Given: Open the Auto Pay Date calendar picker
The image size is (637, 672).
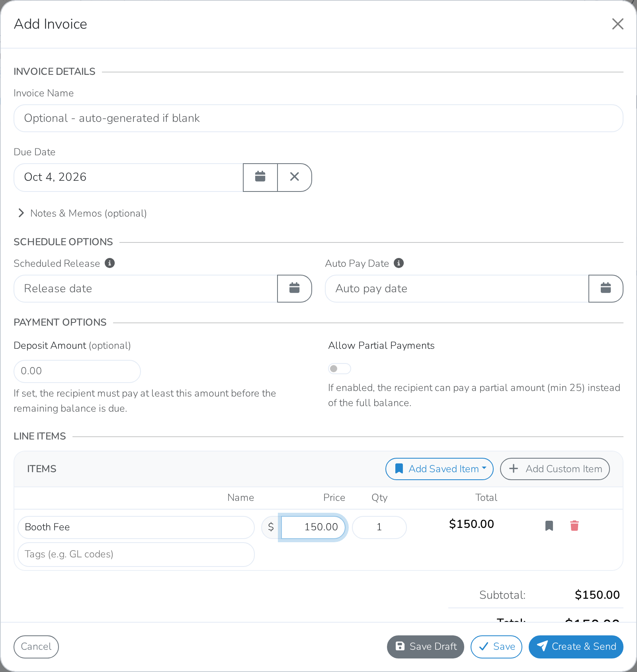Looking at the screenshot, I should (606, 289).
